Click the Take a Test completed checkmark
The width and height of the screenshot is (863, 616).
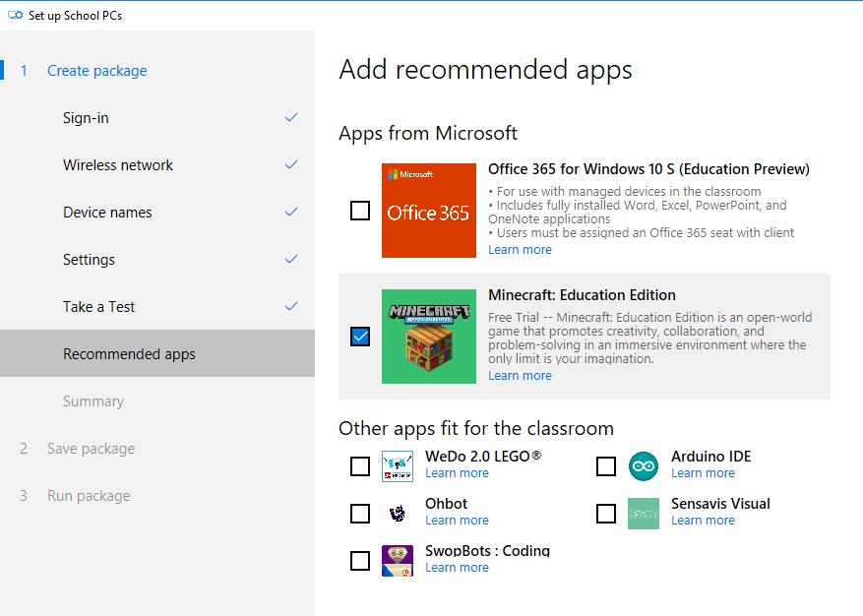[291, 306]
